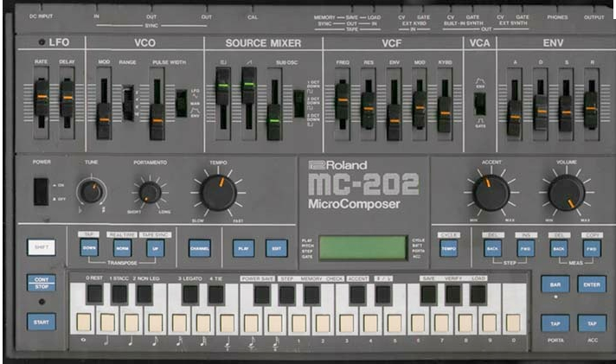Switch the VCA ENV/GATE selector

pos(479,104)
